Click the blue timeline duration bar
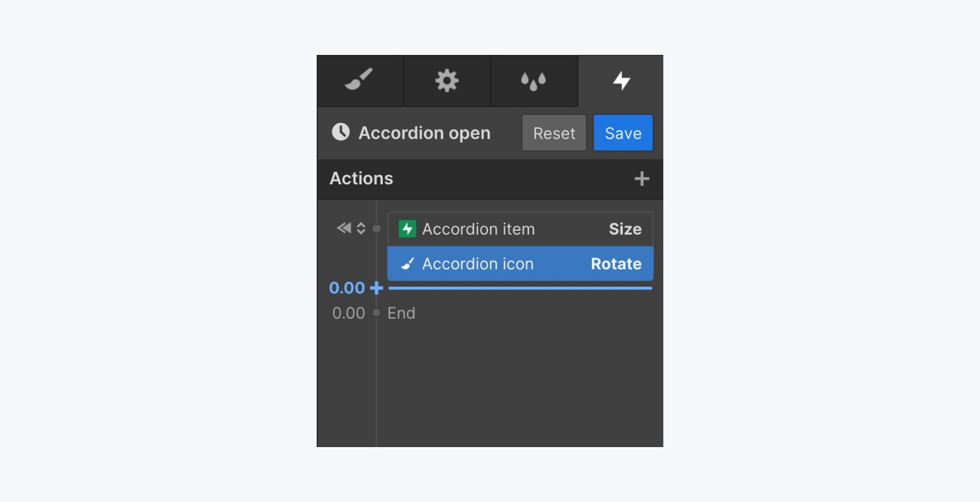Screen dimensions: 980x502 pyautogui.click(x=519, y=288)
